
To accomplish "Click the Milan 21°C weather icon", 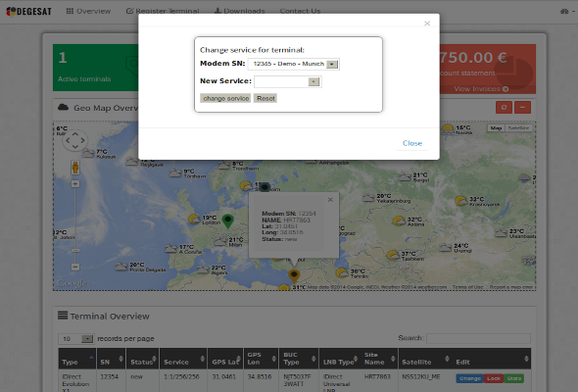I will (x=220, y=242).
